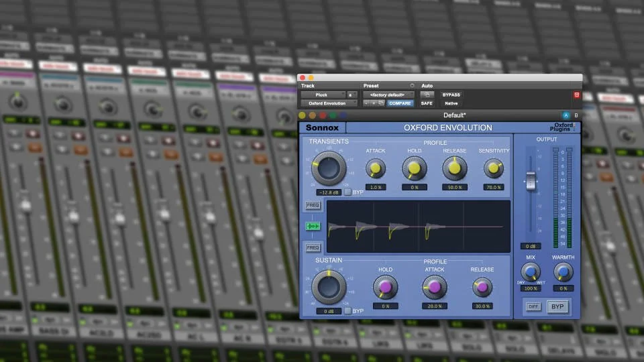The width and height of the screenshot is (644, 362).
Task: Toggle the DIFF button
Action: click(533, 306)
